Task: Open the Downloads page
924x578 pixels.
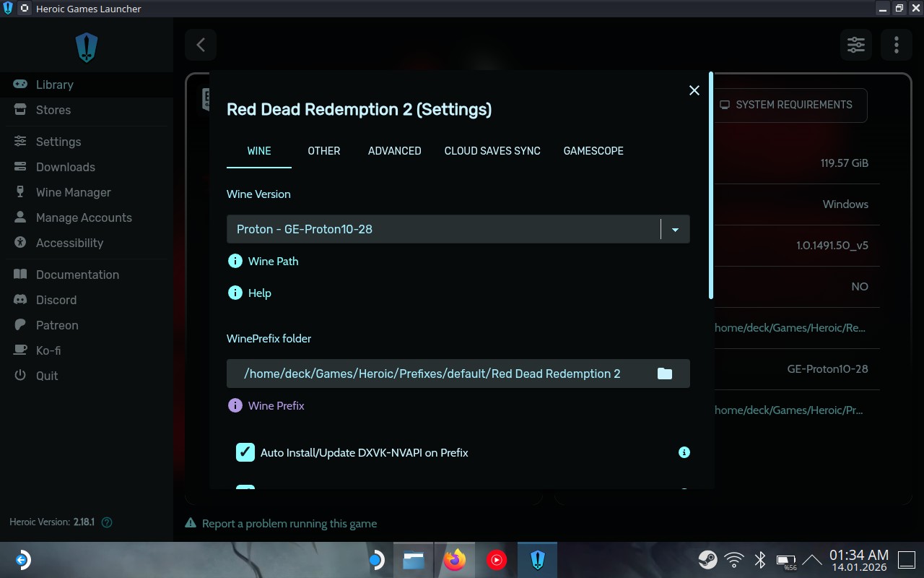Action: pos(87,167)
